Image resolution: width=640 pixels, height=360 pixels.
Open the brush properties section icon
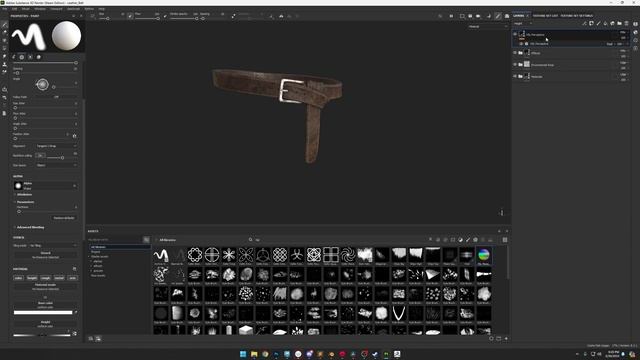click(x=13, y=57)
